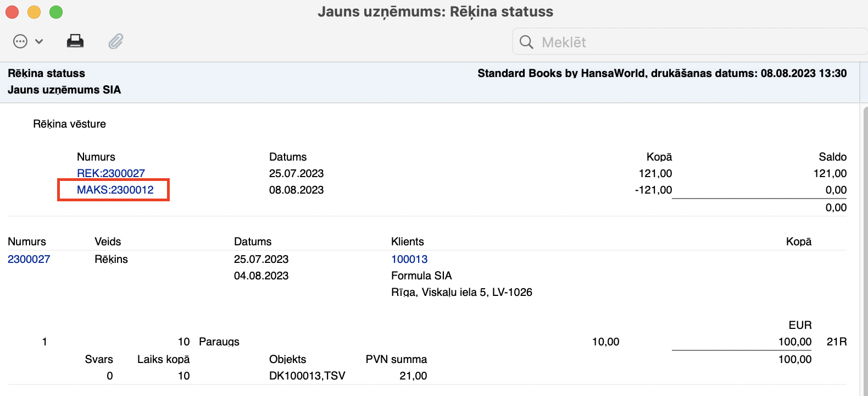Open invoice link REK:2300027
The image size is (868, 396).
111,173
